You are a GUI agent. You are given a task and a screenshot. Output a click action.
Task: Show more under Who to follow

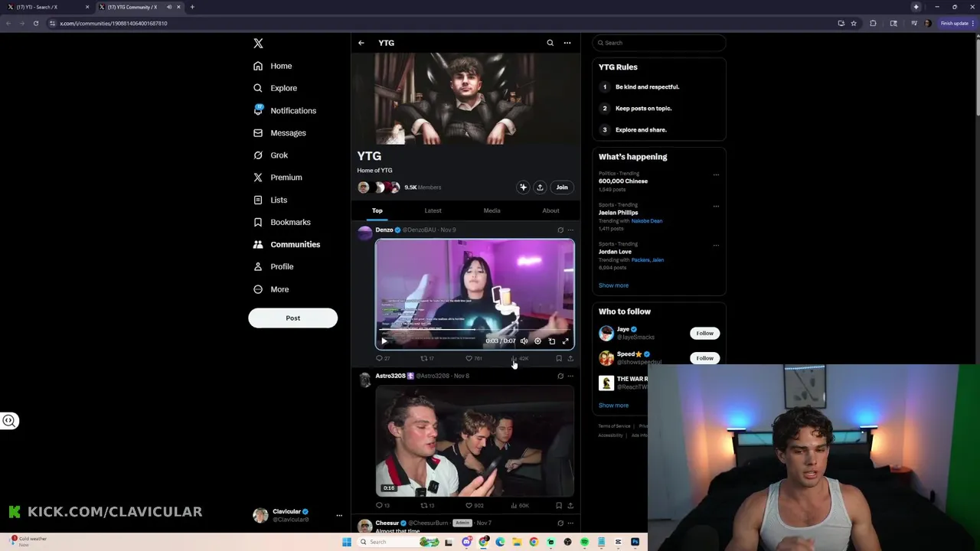(x=613, y=406)
